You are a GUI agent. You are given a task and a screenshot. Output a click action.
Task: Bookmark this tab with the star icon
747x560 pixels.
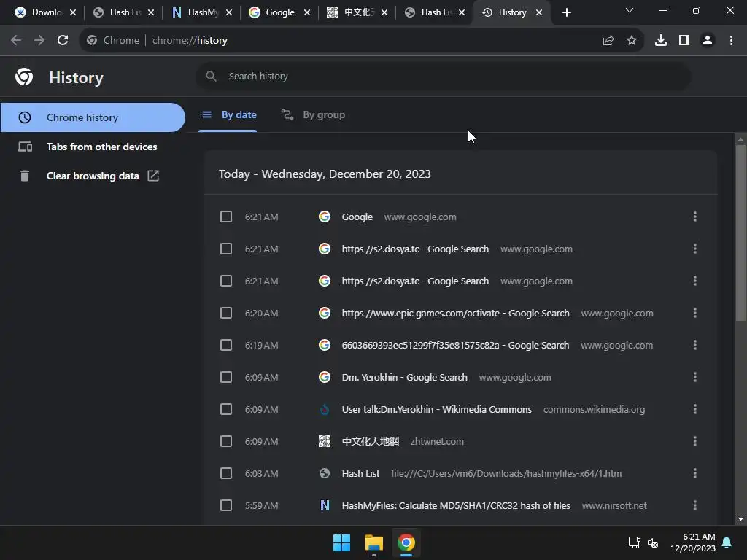coord(632,41)
